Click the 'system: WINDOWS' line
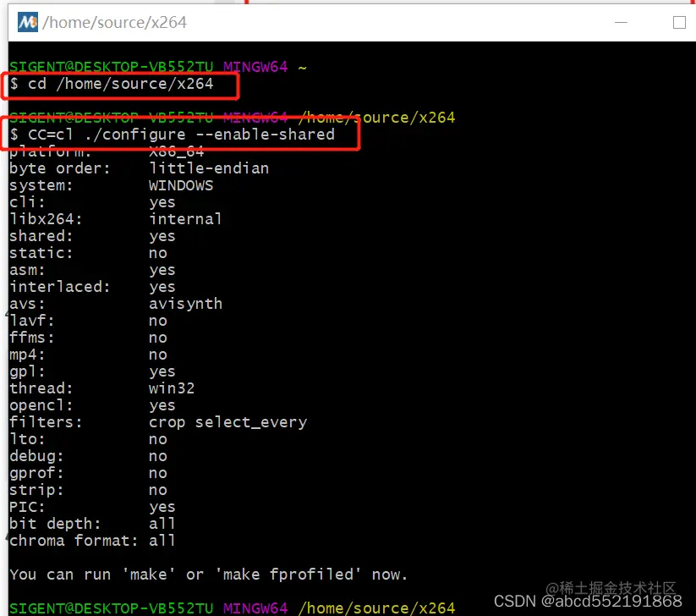This screenshot has width=696, height=616. click(x=112, y=185)
